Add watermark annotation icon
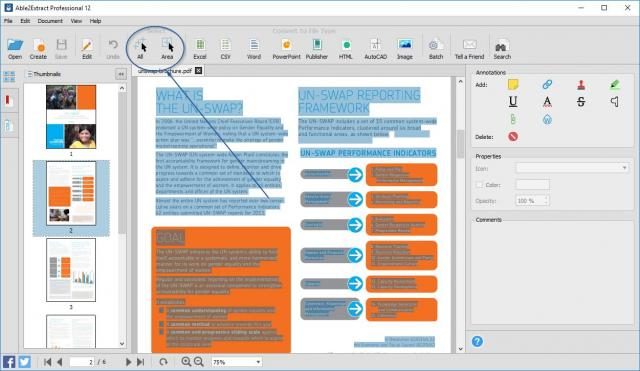 [547, 119]
